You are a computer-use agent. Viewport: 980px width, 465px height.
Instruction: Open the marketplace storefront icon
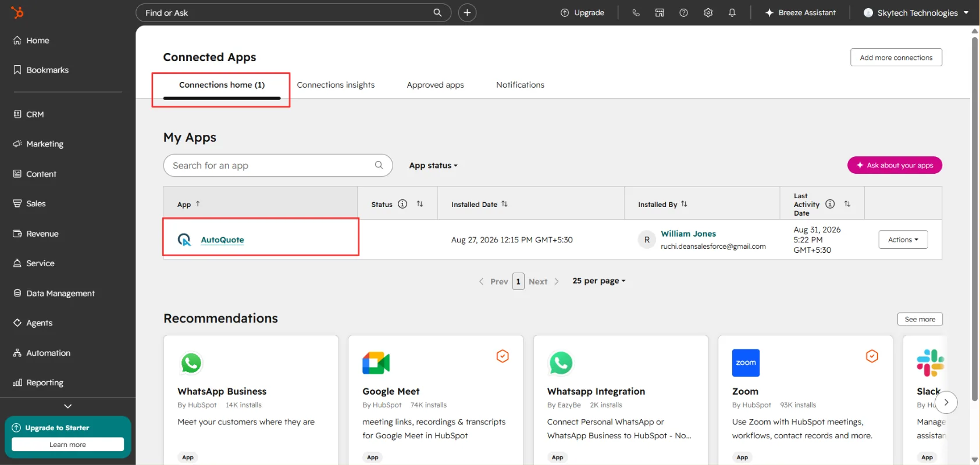point(660,13)
